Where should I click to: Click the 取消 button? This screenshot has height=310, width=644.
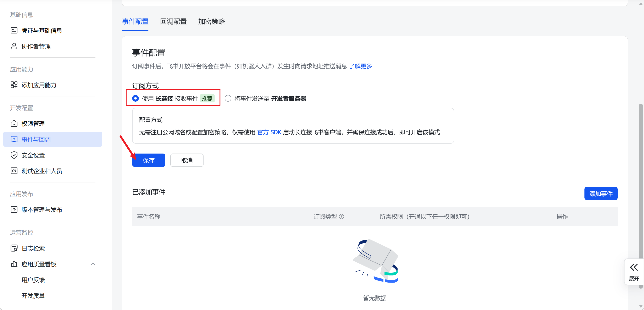[187, 160]
